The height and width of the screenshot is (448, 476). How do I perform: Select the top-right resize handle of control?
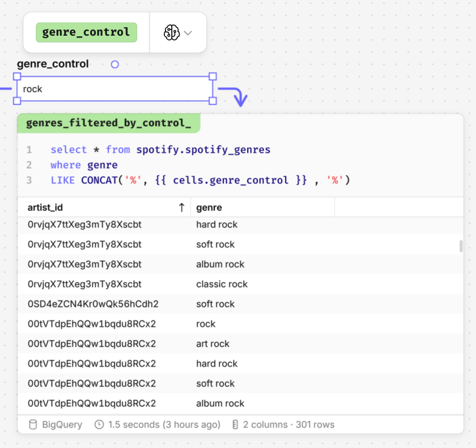(x=213, y=76)
